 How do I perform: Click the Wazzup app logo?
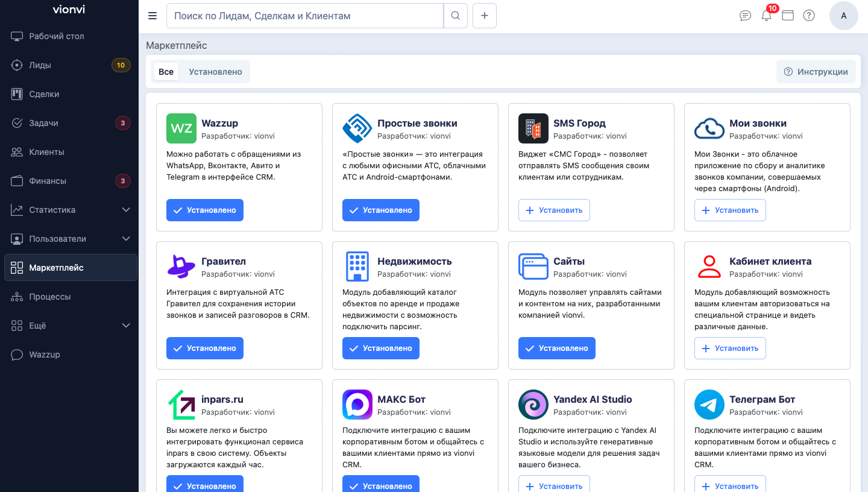[x=181, y=128]
